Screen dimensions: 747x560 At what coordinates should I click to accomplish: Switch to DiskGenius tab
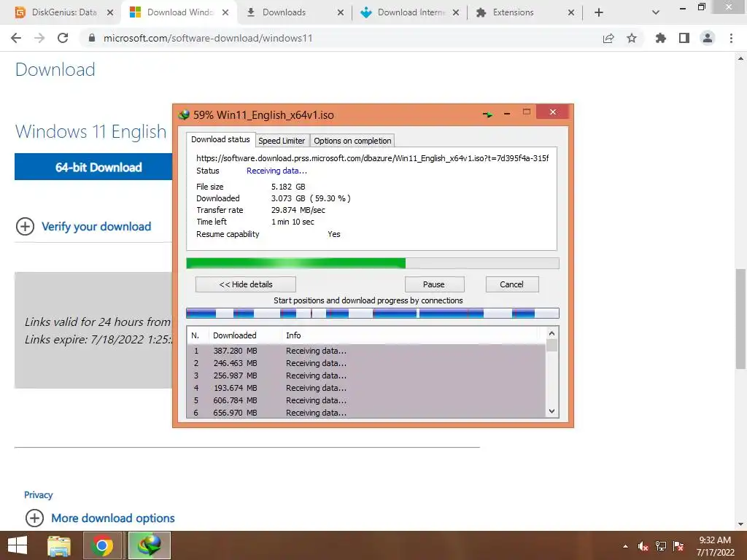[x=64, y=12]
